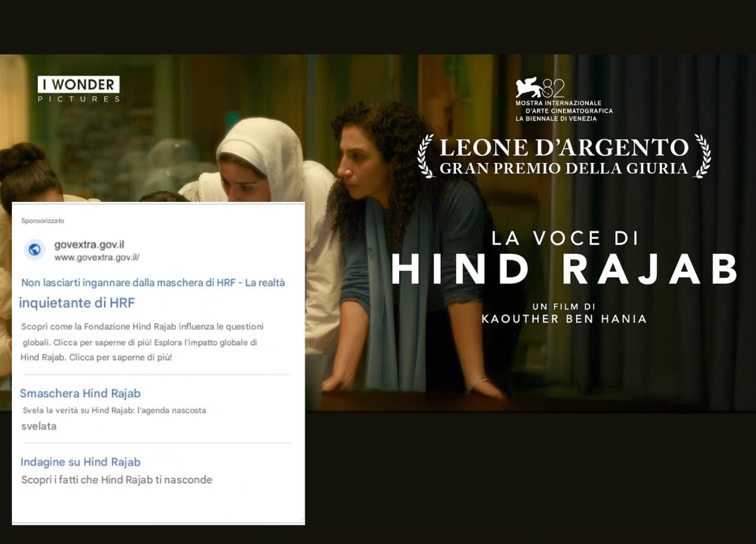Open the 'Smaschera Hind Rajab' sitelink
This screenshot has height=544, width=756.
tap(80, 393)
